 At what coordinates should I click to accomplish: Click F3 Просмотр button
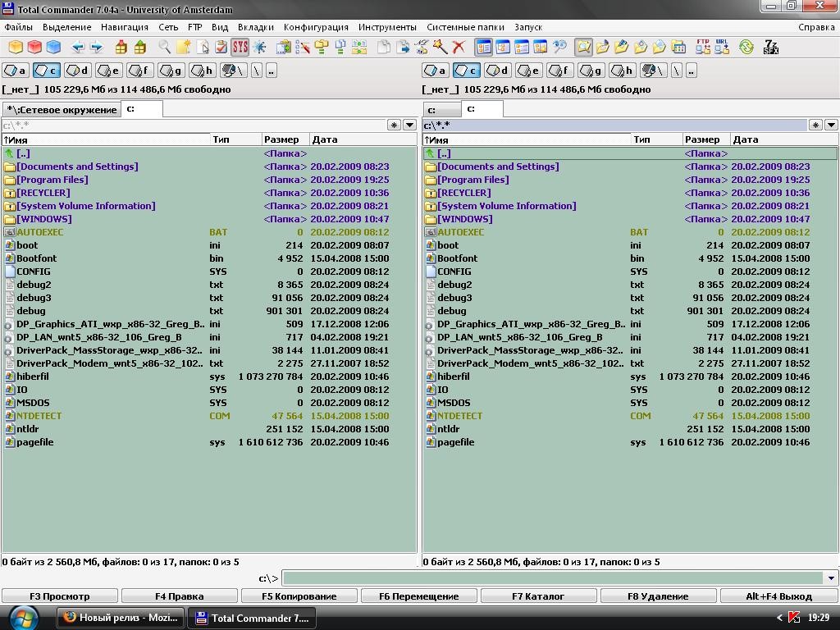[59, 596]
